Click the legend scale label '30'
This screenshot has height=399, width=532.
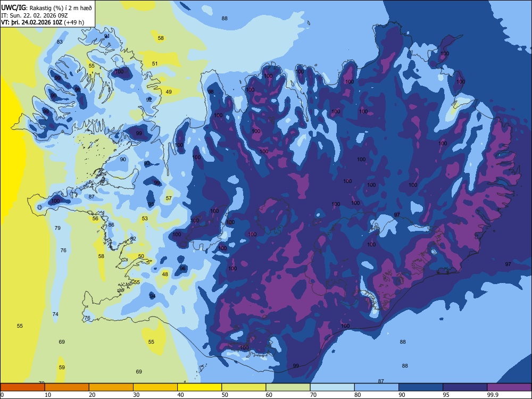136,395
